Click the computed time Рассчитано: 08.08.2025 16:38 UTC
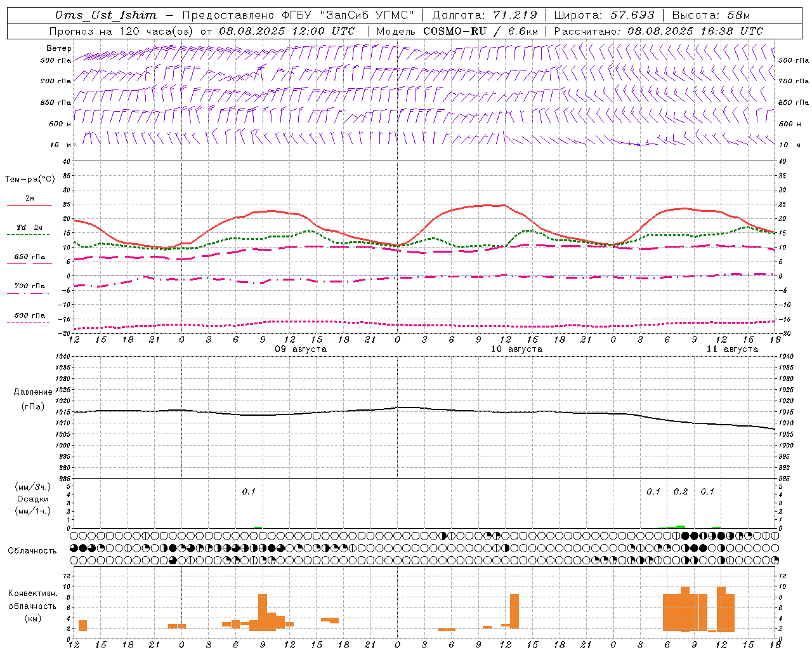The height and width of the screenshot is (650, 812). pos(658,31)
